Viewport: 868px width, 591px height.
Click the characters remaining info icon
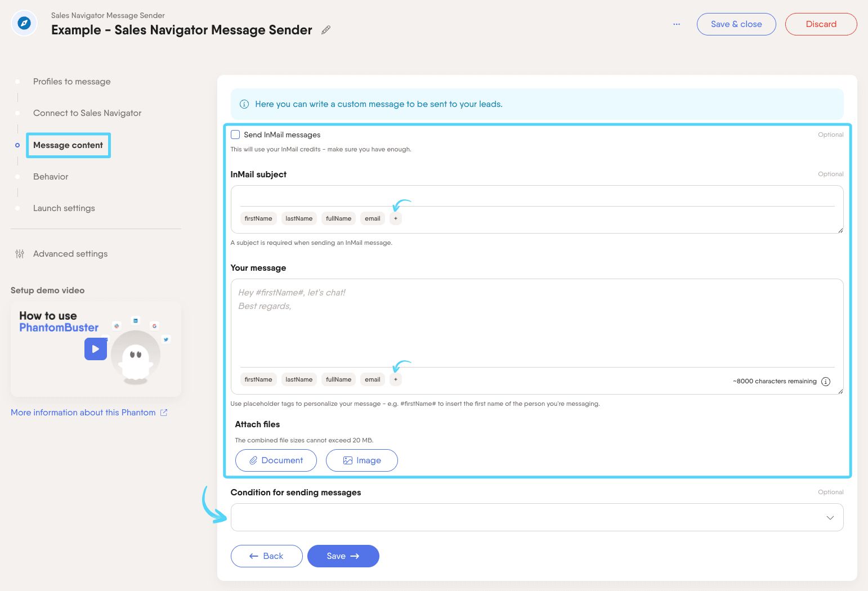click(826, 381)
